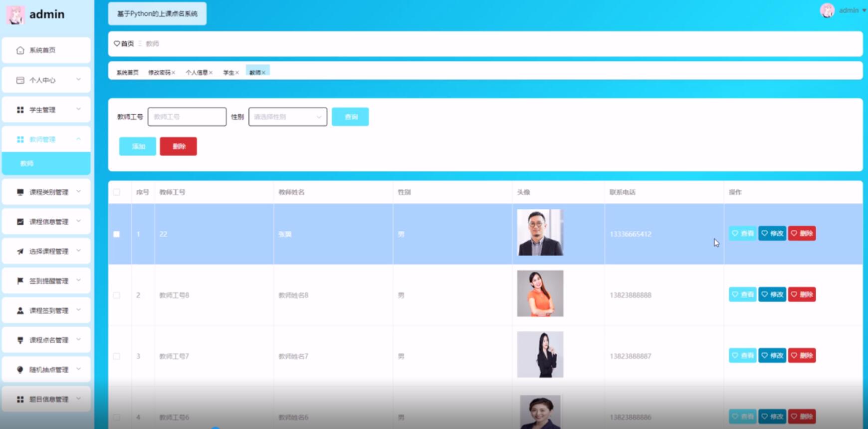Click the 课程签到管理 person icon
The image size is (868, 429).
pos(20,311)
